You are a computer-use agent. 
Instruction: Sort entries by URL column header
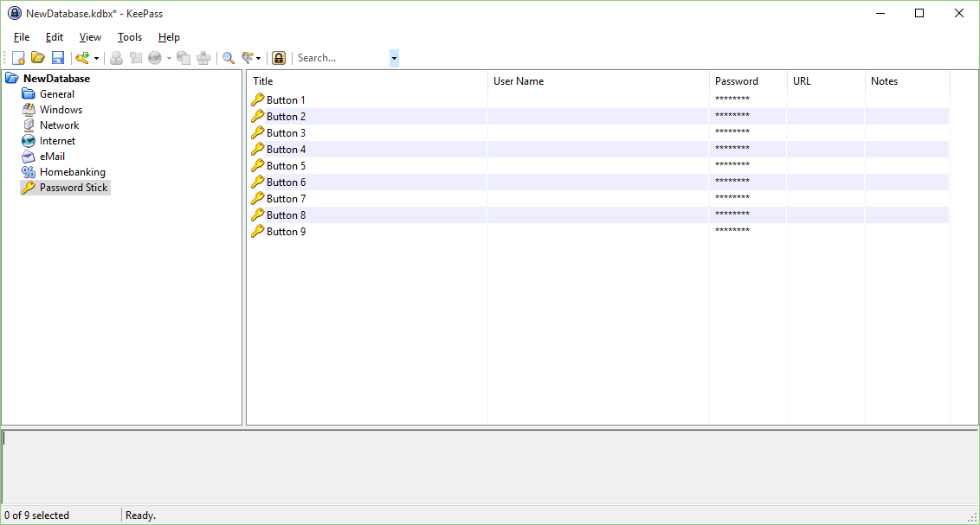(827, 81)
